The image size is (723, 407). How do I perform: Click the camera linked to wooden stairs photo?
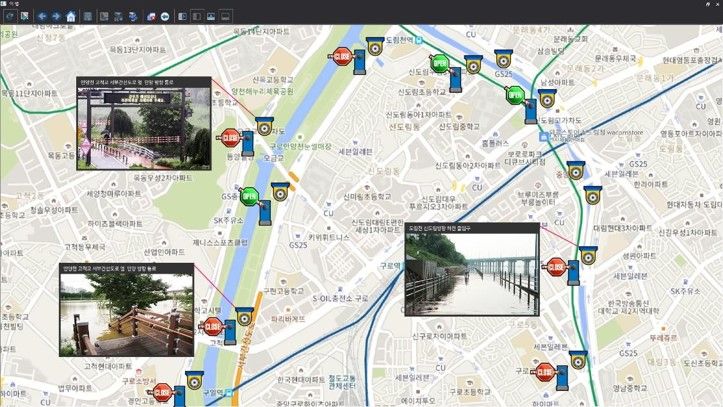(244, 317)
